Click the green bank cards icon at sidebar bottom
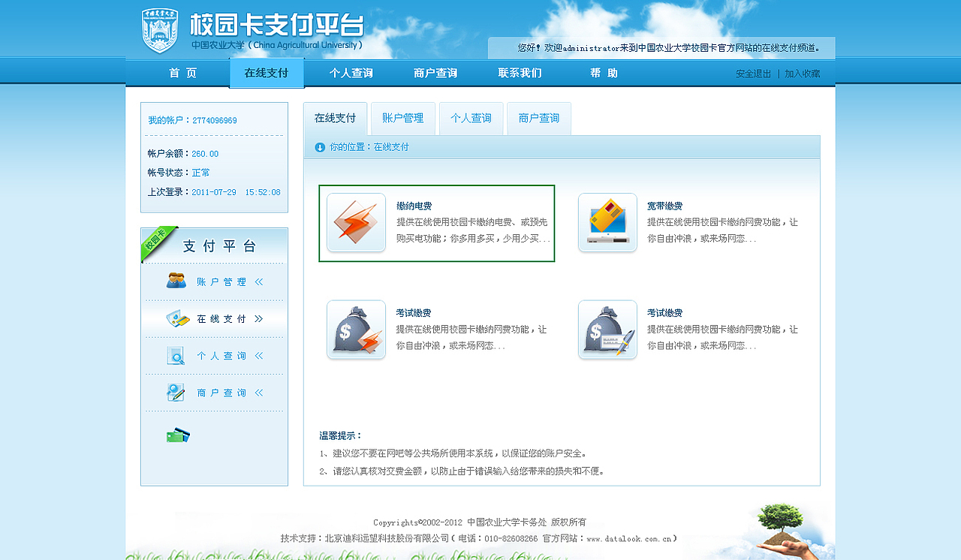The width and height of the screenshot is (961, 560). [176, 435]
